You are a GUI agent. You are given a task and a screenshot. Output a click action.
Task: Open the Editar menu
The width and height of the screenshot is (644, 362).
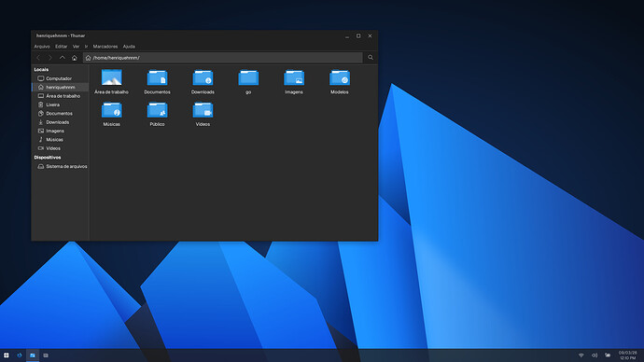click(62, 47)
